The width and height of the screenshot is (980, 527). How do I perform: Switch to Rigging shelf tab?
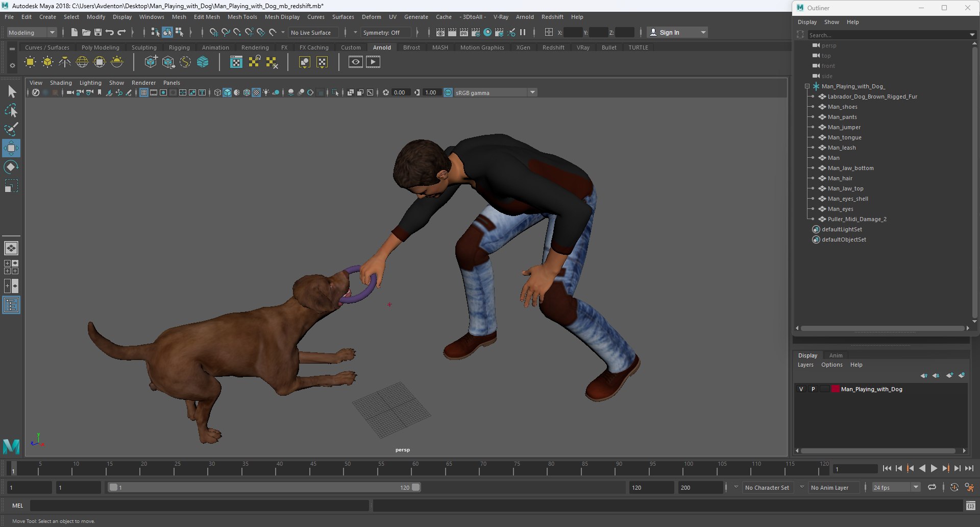tap(179, 47)
